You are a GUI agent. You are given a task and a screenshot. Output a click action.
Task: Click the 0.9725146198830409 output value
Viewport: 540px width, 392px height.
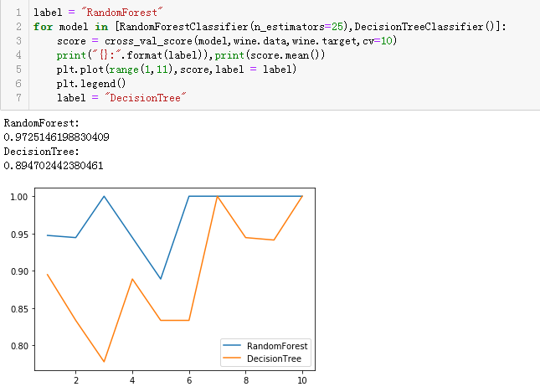tap(57, 137)
